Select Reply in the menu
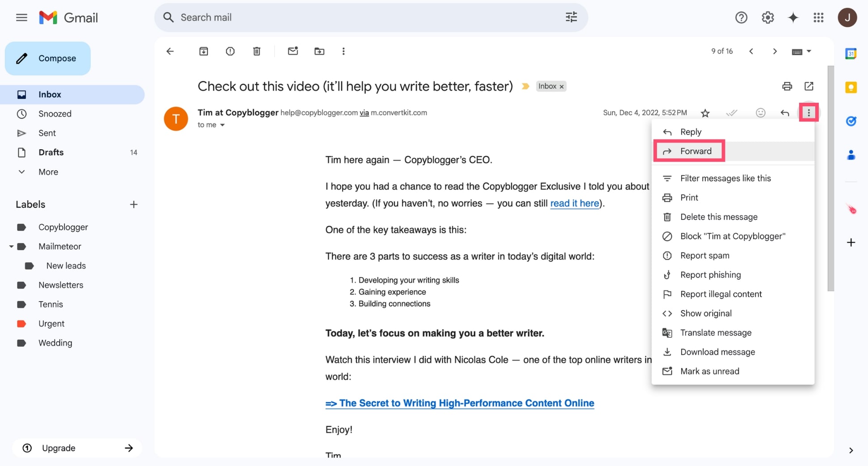Screen dimensions: 868x466 tap(733, 132)
